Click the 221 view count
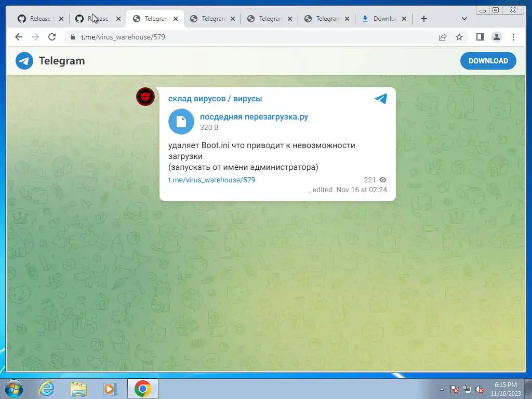 pos(369,180)
